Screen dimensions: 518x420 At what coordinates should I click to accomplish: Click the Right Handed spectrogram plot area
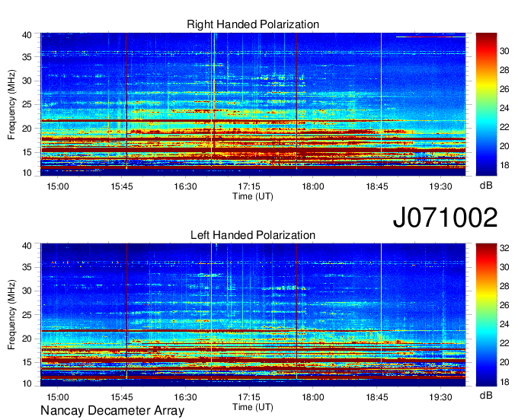(x=253, y=104)
